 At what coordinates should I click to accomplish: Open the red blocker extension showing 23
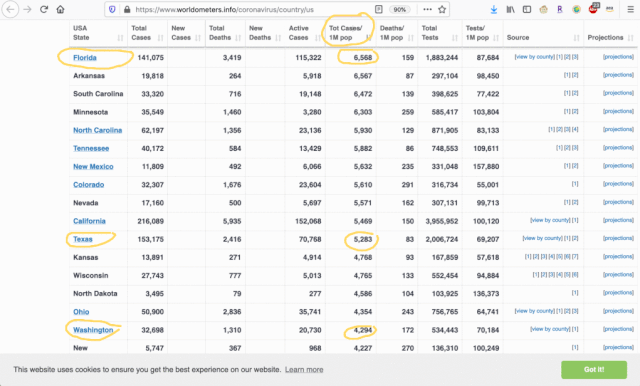click(x=593, y=9)
